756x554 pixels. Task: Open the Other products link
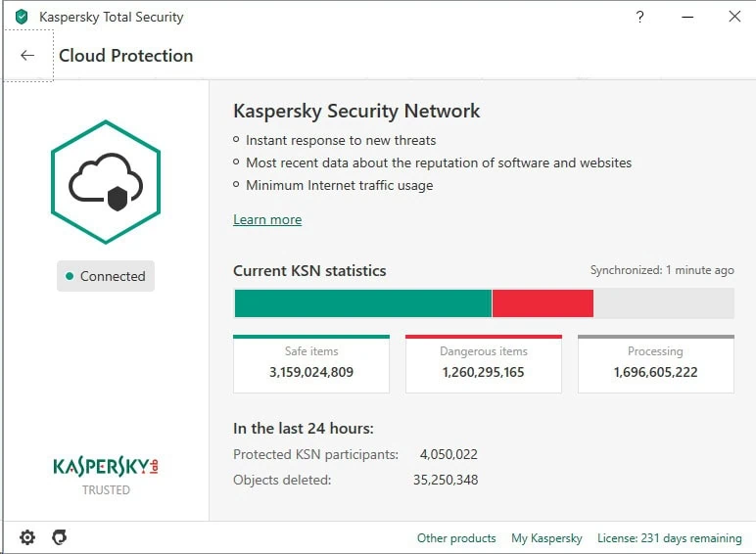pos(456,538)
